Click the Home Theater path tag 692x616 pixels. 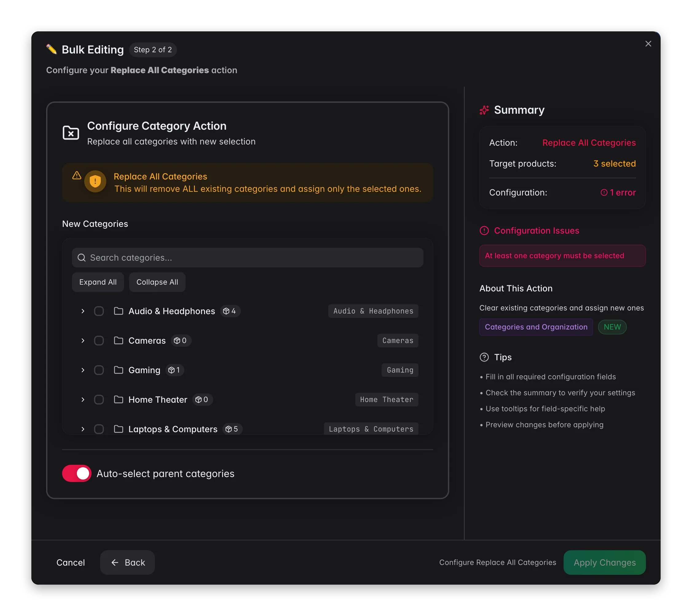tap(387, 400)
